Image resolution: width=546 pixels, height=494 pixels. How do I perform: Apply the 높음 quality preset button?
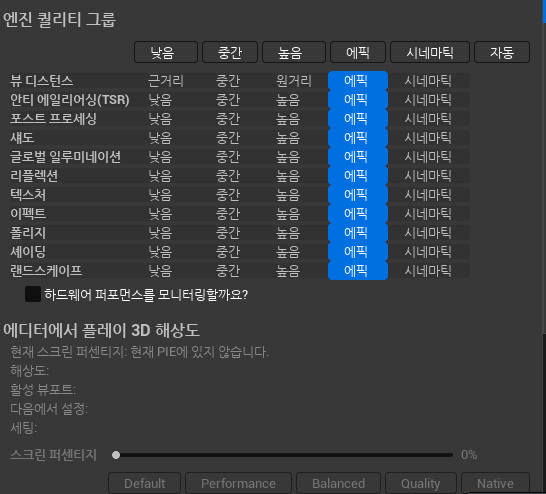(x=294, y=52)
